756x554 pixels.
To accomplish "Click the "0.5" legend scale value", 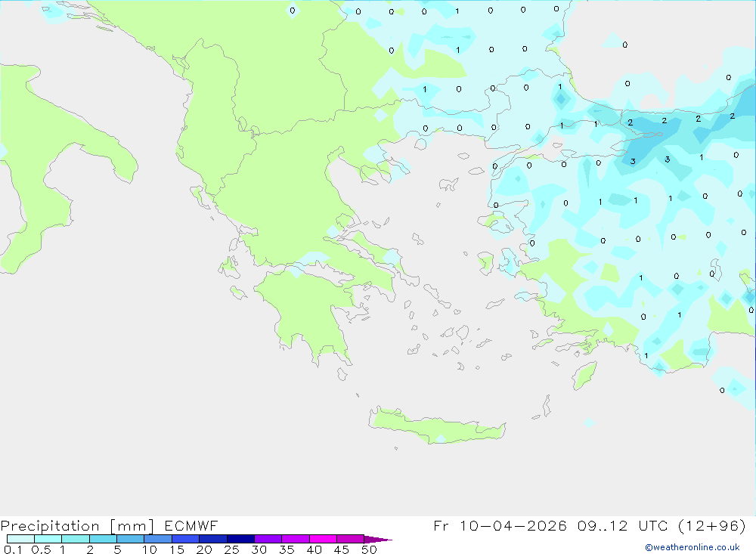I will pyautogui.click(x=41, y=549).
